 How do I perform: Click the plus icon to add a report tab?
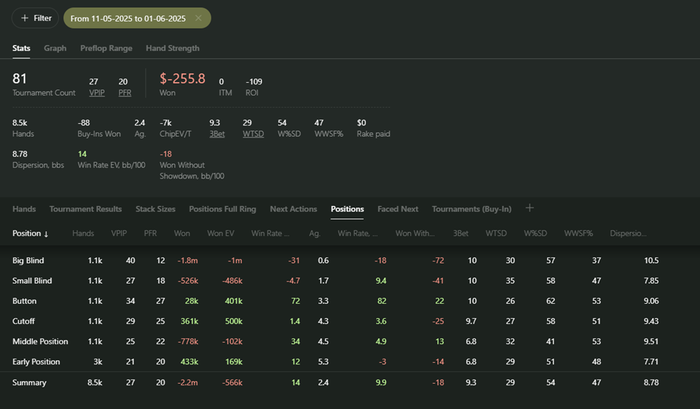pyautogui.click(x=530, y=209)
